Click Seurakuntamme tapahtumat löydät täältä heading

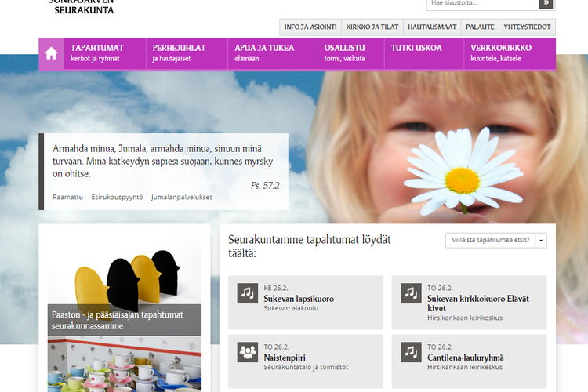click(310, 246)
